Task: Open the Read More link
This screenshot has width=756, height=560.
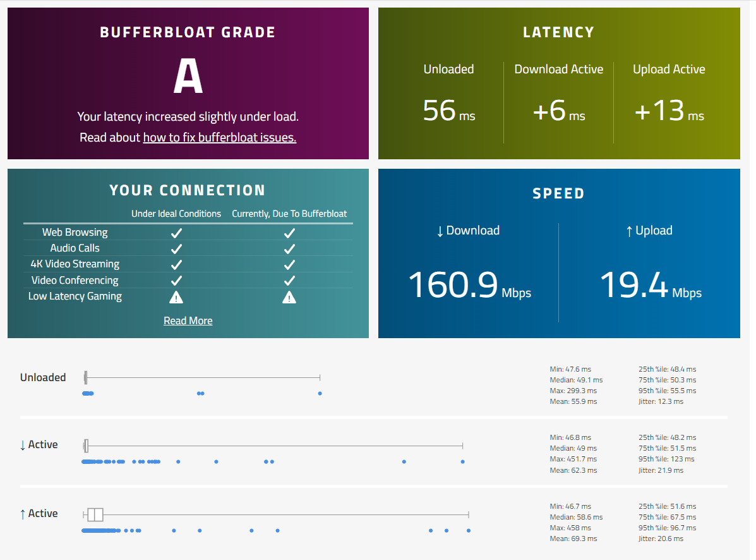Action: pos(188,320)
